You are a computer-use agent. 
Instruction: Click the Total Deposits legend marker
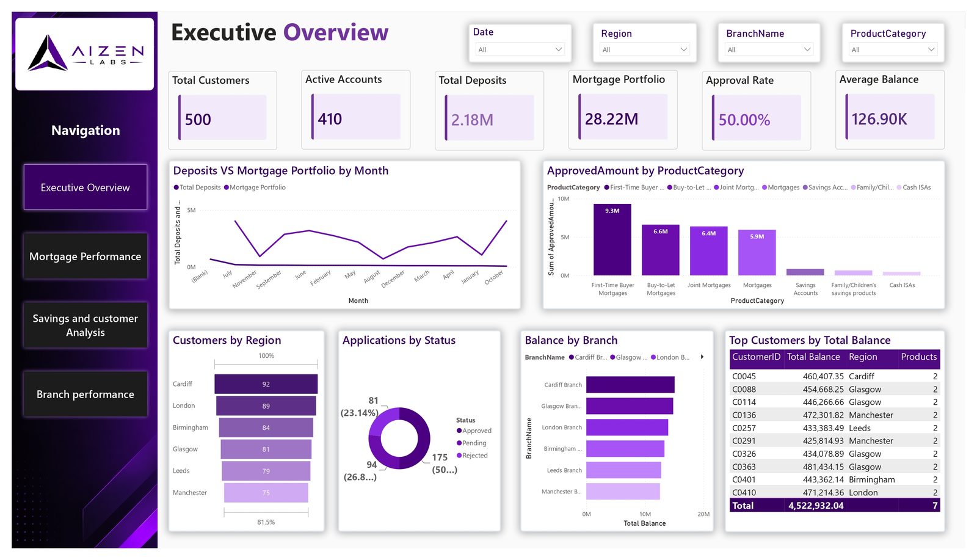coord(176,187)
